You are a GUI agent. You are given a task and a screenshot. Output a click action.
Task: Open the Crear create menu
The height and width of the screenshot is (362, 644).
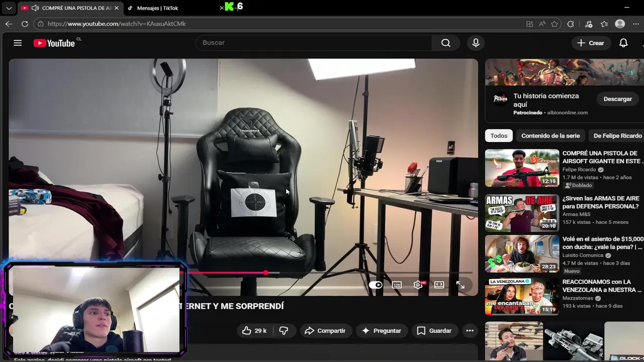(591, 43)
